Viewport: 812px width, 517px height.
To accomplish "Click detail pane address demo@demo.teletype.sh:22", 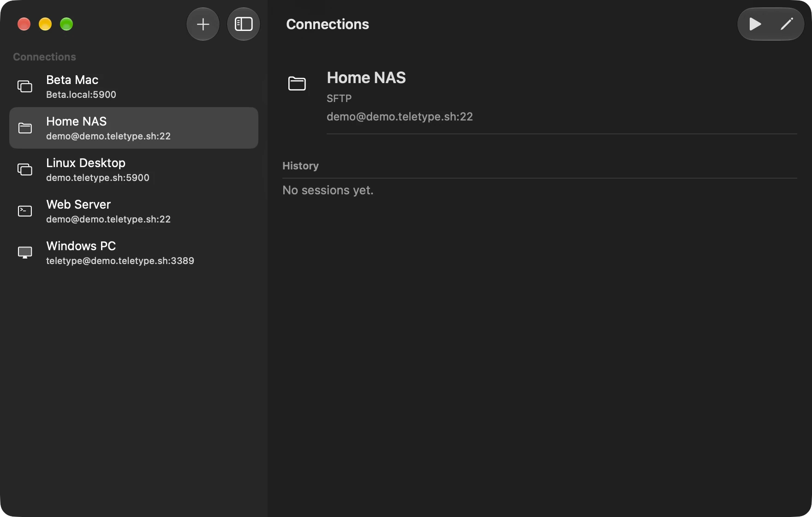I will coord(400,117).
